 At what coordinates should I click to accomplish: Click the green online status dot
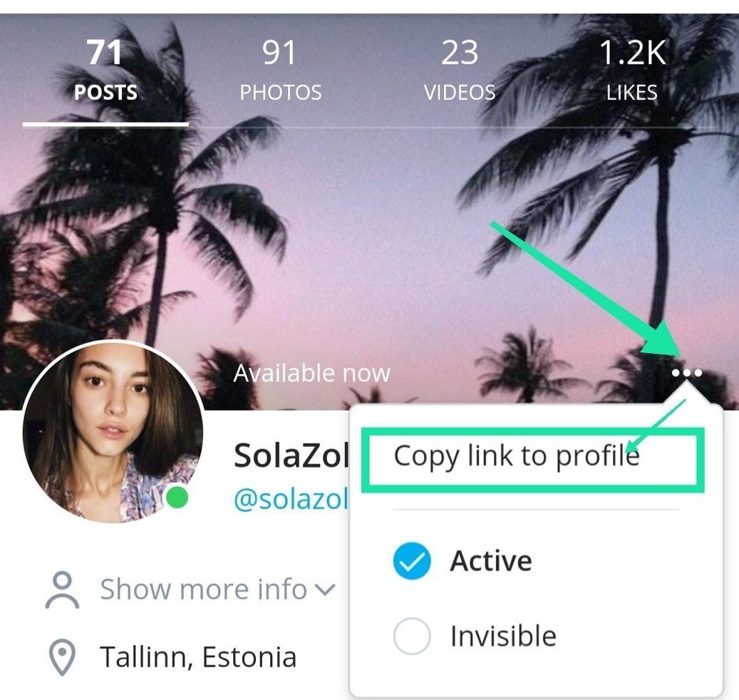(177, 498)
